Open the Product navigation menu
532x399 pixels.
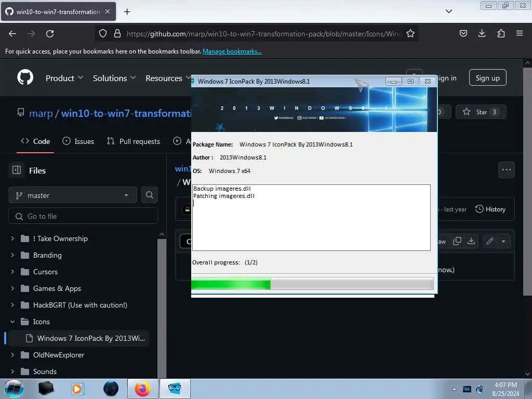click(x=64, y=78)
